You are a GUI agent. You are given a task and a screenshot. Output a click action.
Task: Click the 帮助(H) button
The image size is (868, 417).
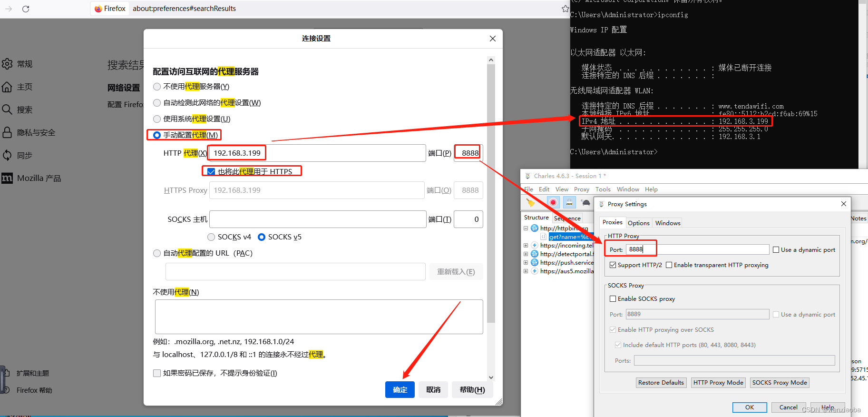pyautogui.click(x=472, y=390)
